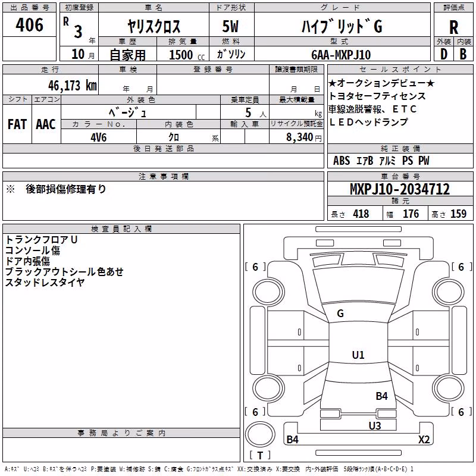Click the interior rating B

tap(463, 54)
